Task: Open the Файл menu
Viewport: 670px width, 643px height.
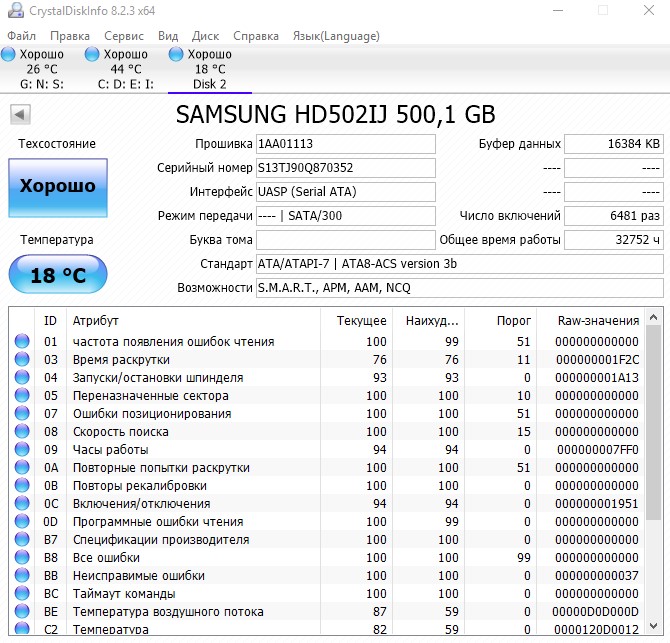Action: coord(21,36)
